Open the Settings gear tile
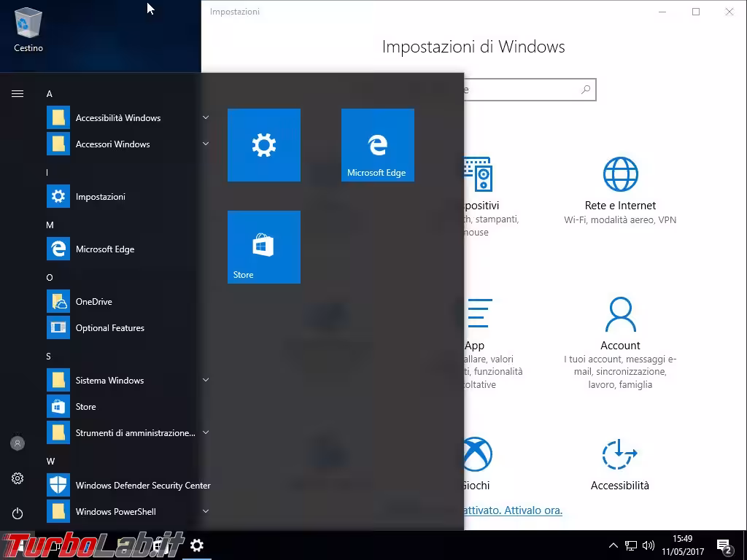Screen dimensions: 747x560 pyautogui.click(x=263, y=145)
